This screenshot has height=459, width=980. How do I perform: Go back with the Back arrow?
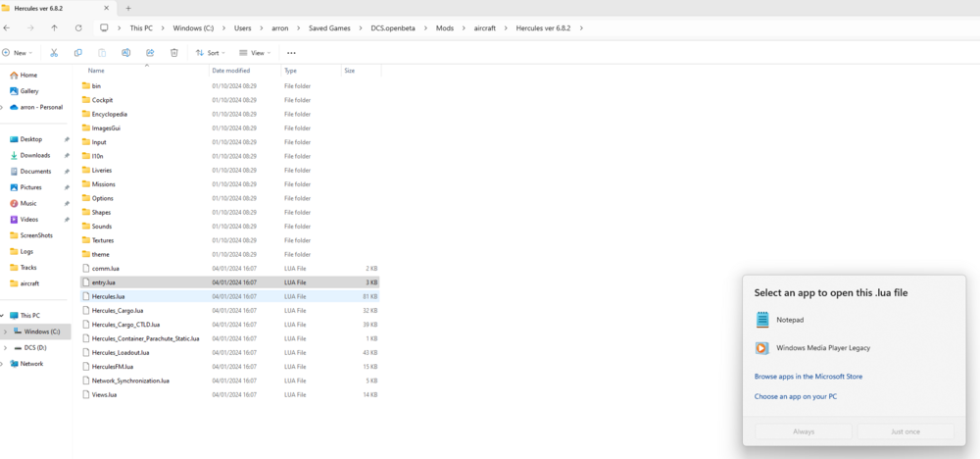pos(6,28)
